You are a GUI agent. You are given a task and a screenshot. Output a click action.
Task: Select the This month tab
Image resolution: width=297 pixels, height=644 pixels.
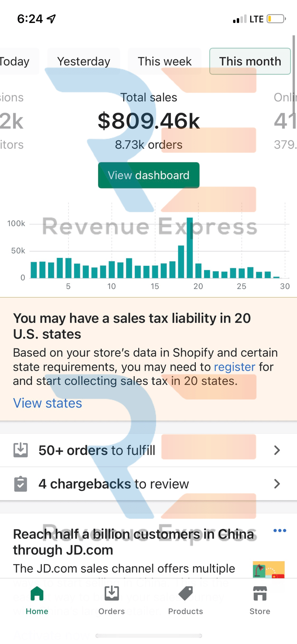(x=250, y=61)
